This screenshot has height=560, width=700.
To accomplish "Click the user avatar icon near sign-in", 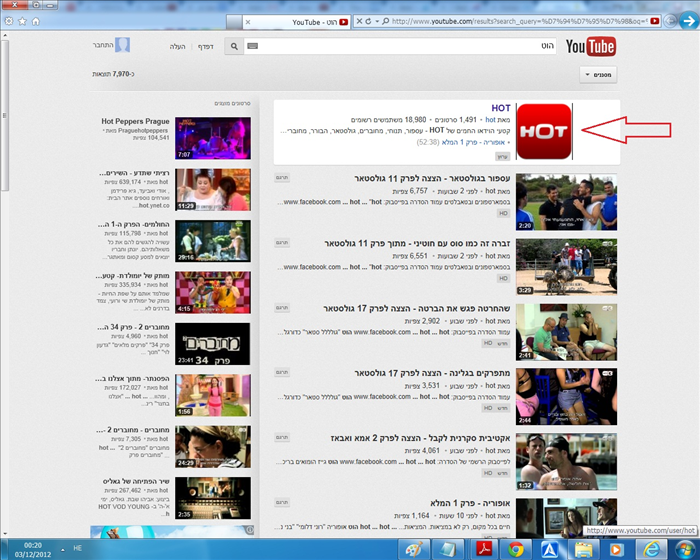I will pos(122,45).
